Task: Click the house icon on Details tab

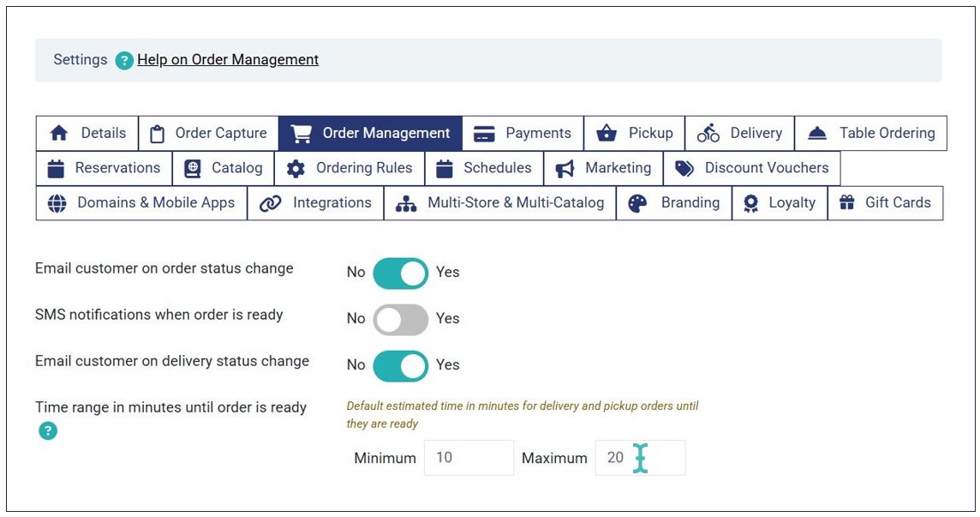Action: (59, 134)
